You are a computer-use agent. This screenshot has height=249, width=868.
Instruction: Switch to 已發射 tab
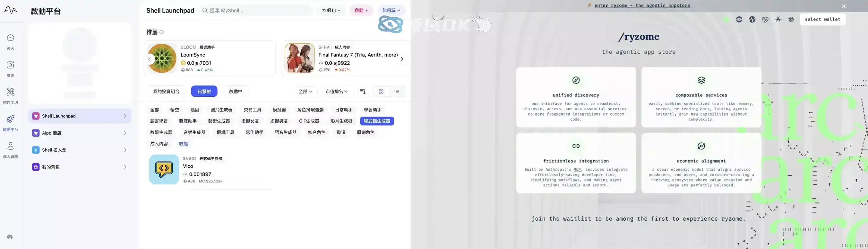pos(204,92)
